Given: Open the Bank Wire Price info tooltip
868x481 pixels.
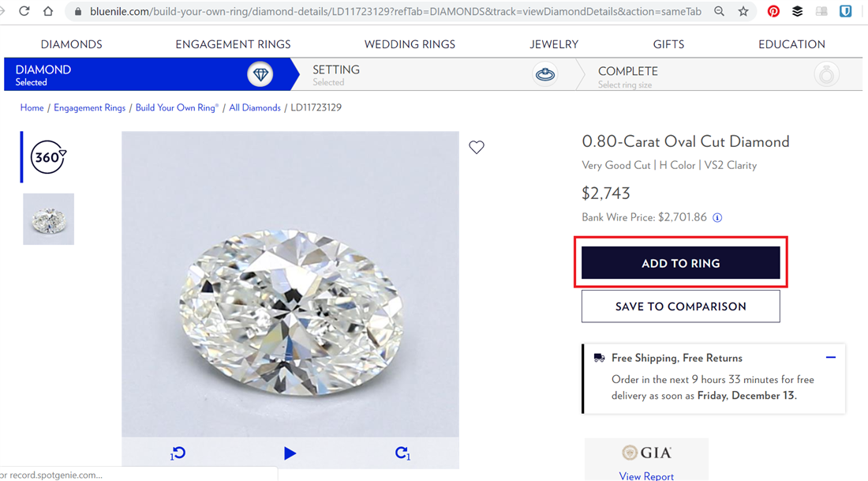Looking at the screenshot, I should pos(717,217).
